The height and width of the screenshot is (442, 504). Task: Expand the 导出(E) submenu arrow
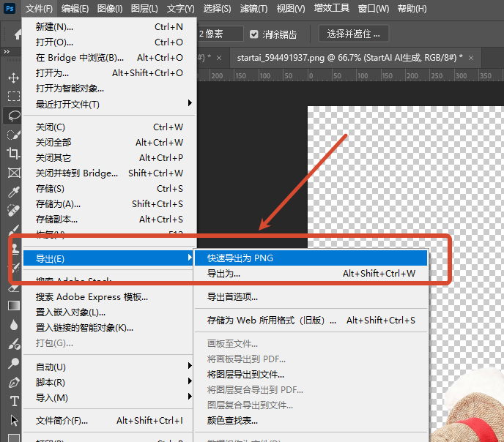tap(190, 258)
